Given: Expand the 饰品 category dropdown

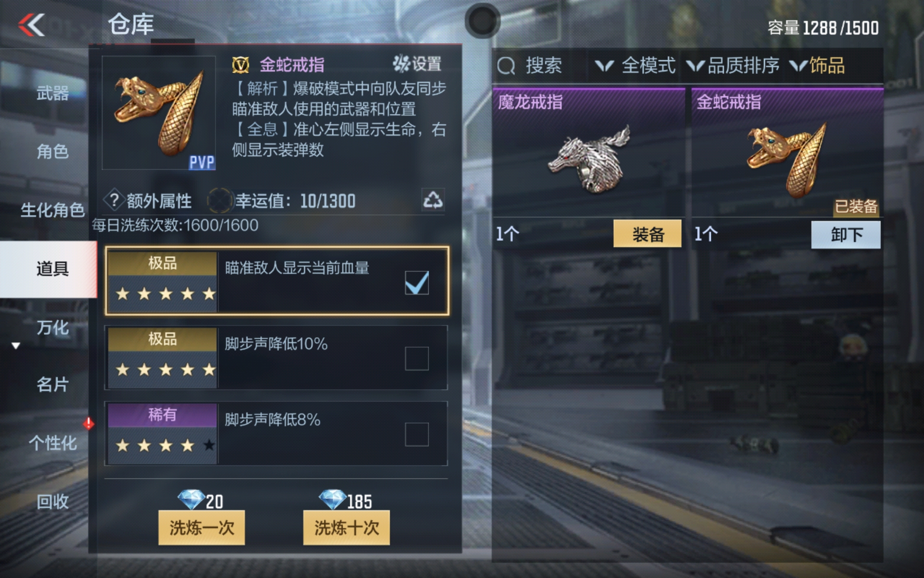Looking at the screenshot, I should coord(817,66).
